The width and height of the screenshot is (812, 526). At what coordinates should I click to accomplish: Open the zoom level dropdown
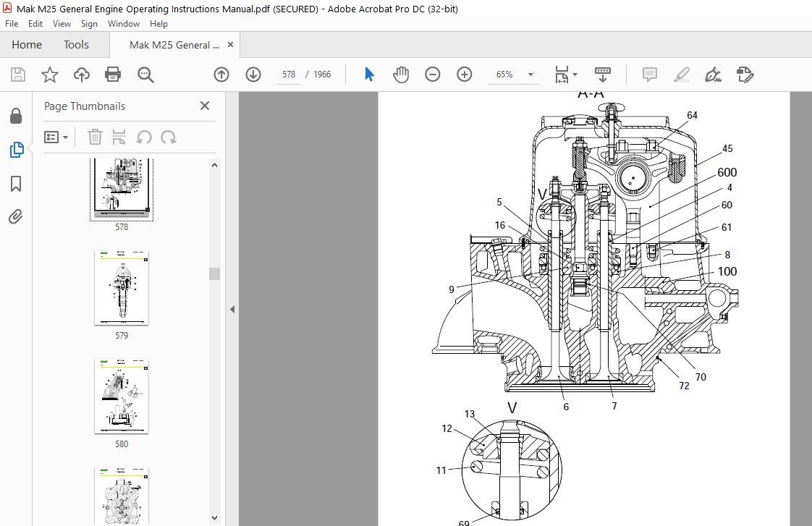click(x=530, y=75)
